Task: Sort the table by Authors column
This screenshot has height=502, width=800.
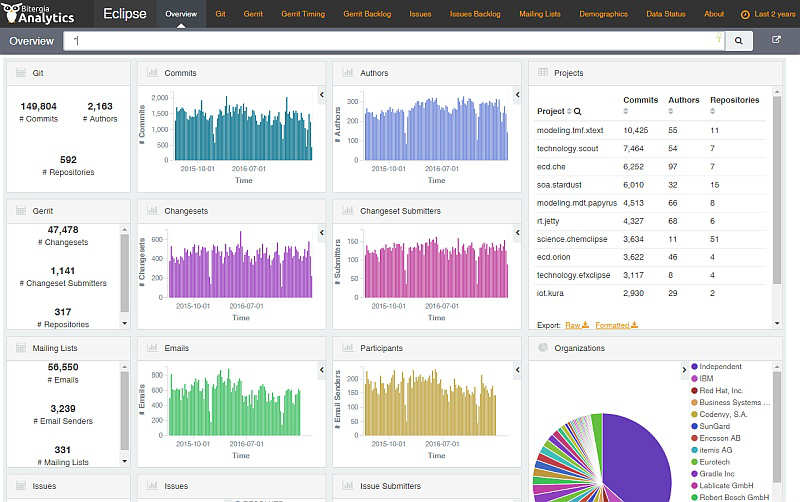Action: 671,111
